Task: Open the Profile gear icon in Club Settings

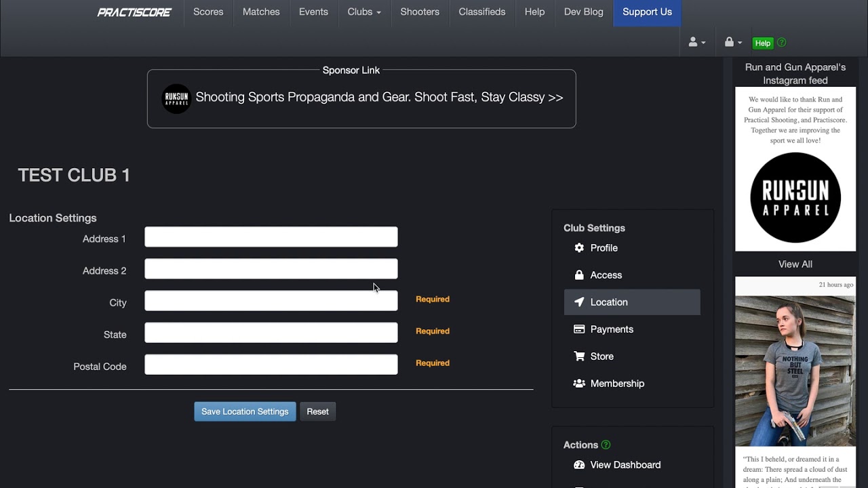Action: (x=579, y=248)
